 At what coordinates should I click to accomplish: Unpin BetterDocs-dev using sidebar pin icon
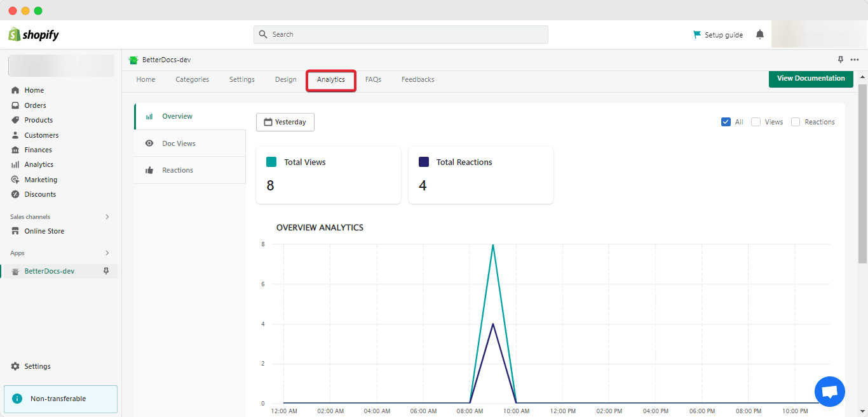[106, 271]
